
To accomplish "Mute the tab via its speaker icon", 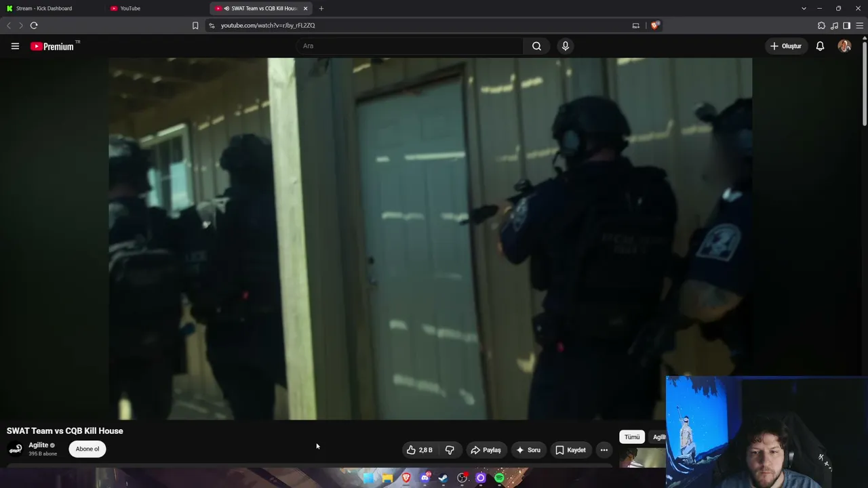I will pos(226,8).
